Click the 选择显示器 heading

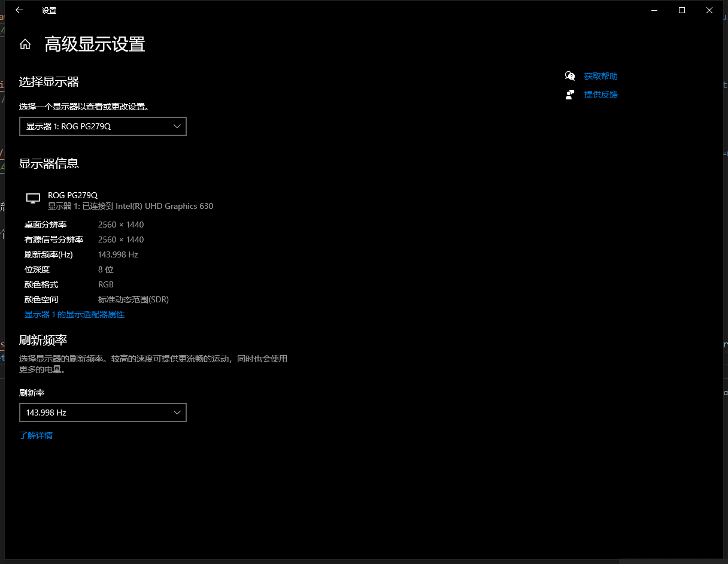click(49, 81)
